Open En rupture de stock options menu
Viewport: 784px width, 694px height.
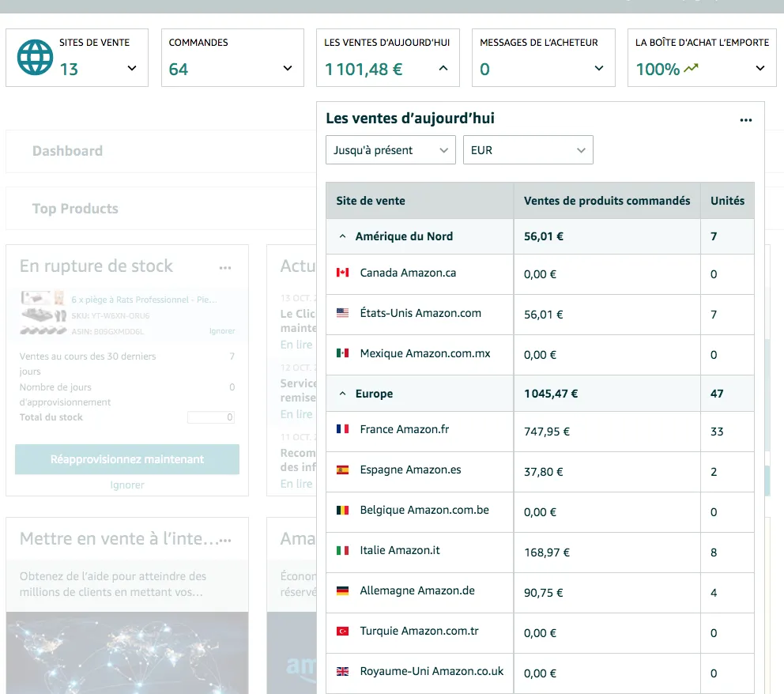click(225, 267)
